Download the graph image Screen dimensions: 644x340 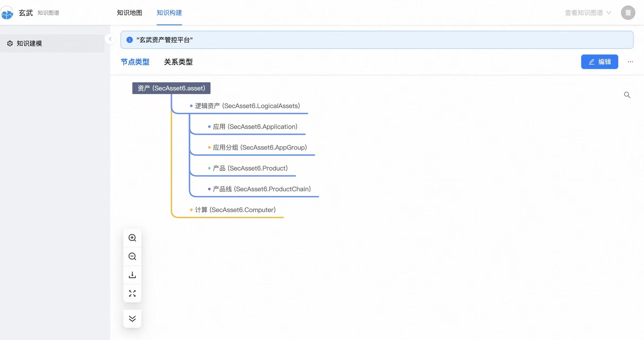[x=132, y=275]
